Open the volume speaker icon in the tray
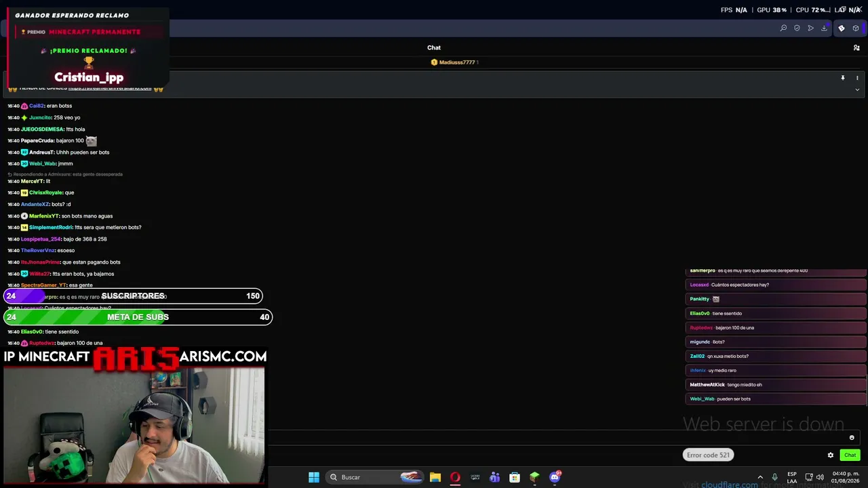The width and height of the screenshot is (868, 488). pyautogui.click(x=820, y=477)
